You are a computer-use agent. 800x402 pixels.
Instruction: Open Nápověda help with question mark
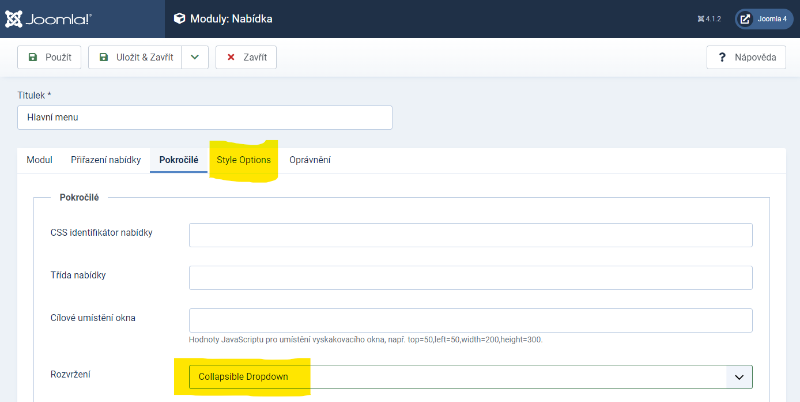[746, 57]
